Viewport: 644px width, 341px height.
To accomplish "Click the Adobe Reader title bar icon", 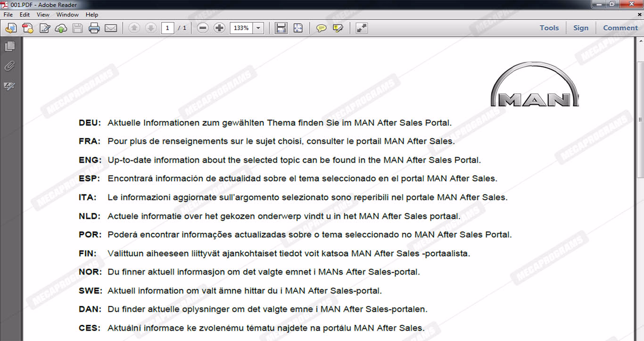I will pos(5,4).
